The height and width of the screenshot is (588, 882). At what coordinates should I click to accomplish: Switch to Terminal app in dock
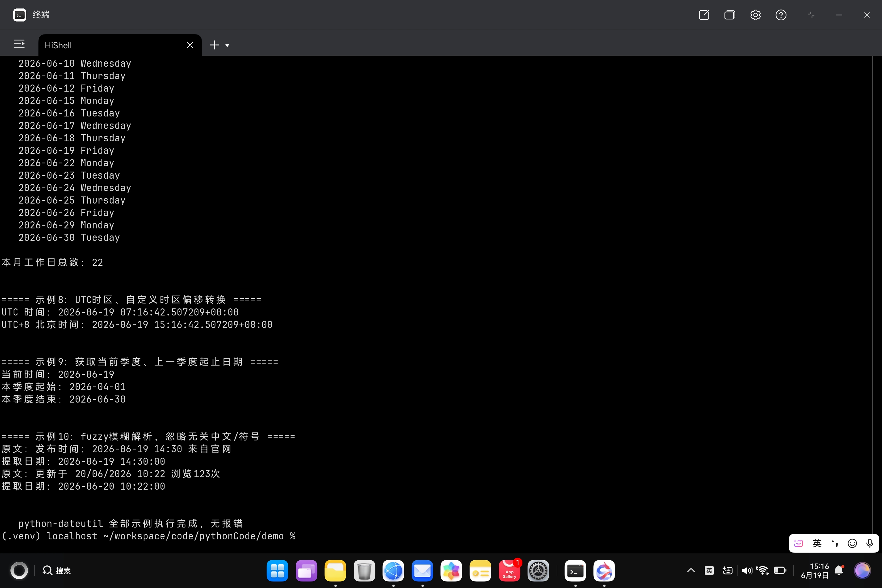point(575,571)
